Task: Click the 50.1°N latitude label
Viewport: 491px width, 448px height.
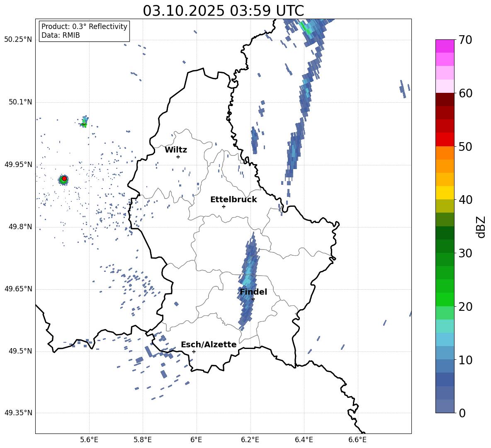Action: point(20,102)
